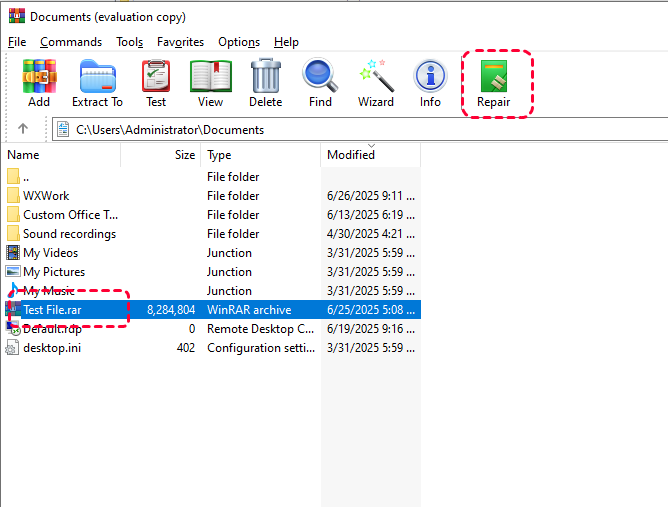Image resolution: width=668 pixels, height=507 pixels.
Task: Open the Find magnifier tool
Action: point(320,76)
